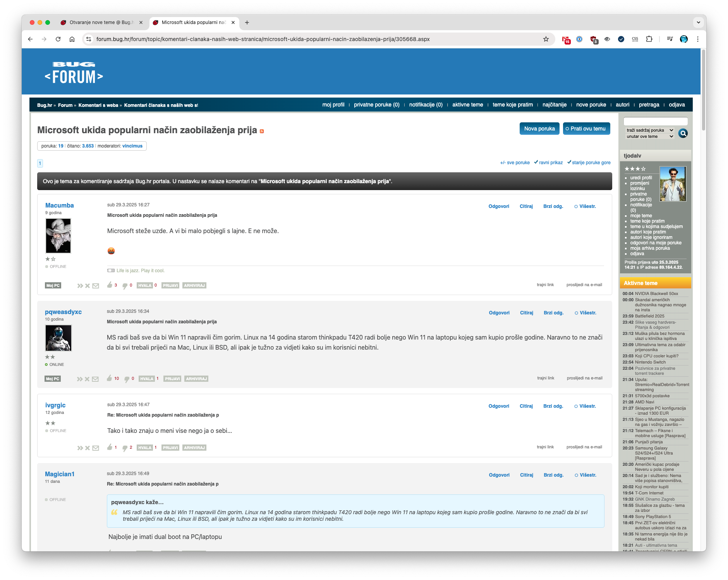
Task: Click the double-arrow icon under Macumba
Action: point(80,286)
